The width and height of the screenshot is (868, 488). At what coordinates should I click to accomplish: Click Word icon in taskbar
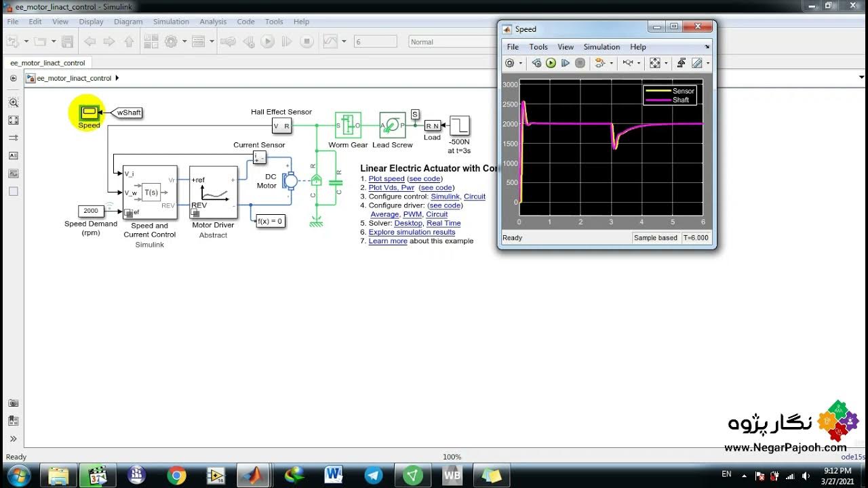point(334,475)
